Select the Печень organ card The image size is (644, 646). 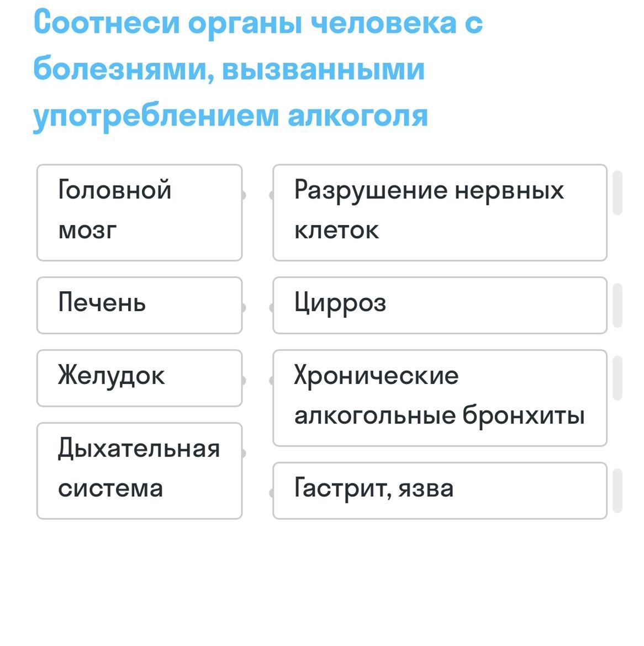(x=139, y=305)
